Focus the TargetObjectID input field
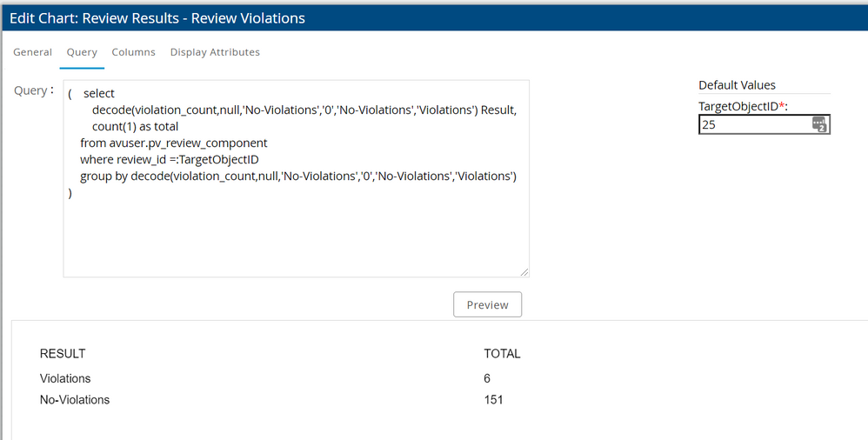The width and height of the screenshot is (868, 440). point(753,124)
